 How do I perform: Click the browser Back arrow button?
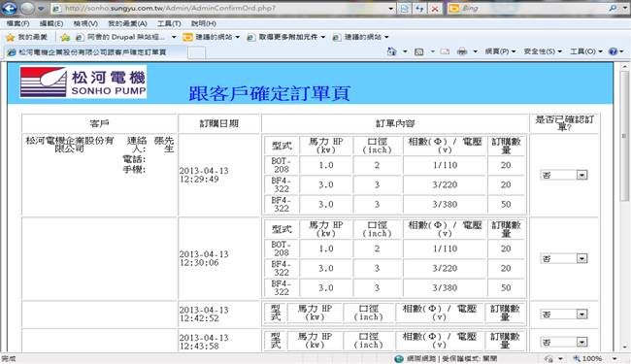[x=10, y=8]
